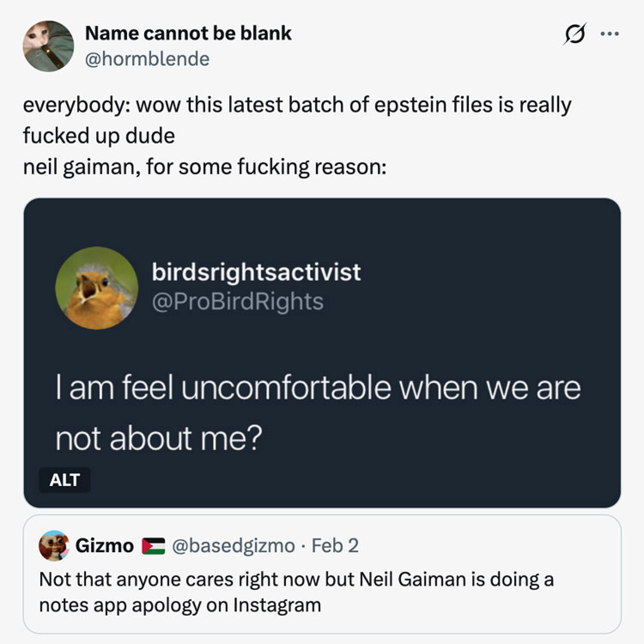The height and width of the screenshot is (644, 644).
Task: Show the ALT image description badge
Action: (64, 480)
